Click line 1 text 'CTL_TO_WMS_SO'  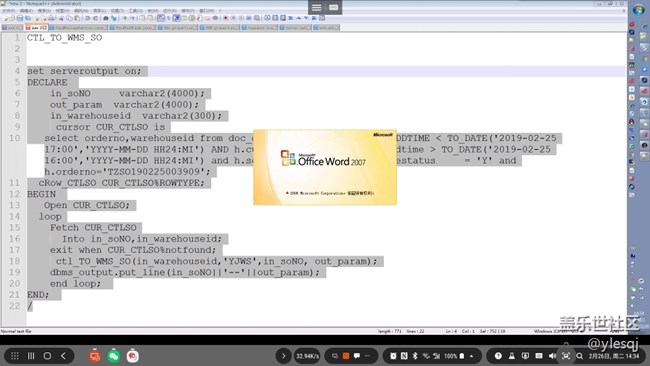point(64,38)
